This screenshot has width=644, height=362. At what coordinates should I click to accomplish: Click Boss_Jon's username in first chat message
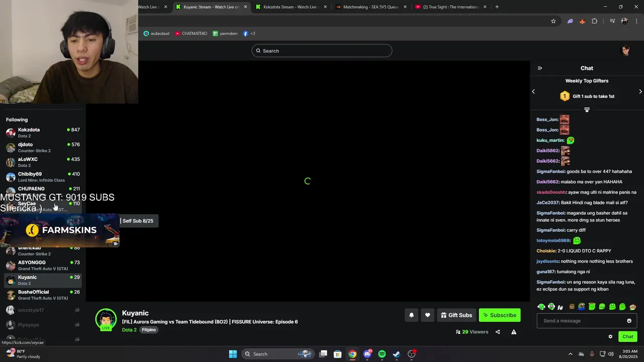point(547,120)
